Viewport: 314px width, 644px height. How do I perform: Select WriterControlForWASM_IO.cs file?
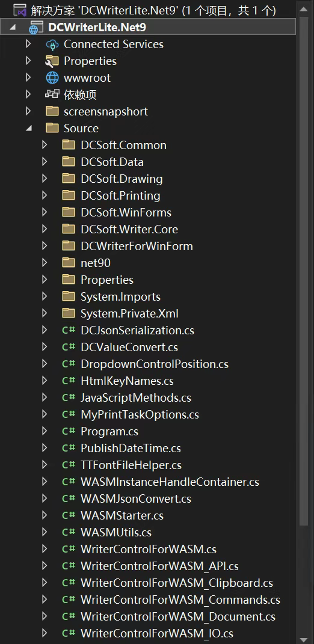pyautogui.click(x=157, y=633)
